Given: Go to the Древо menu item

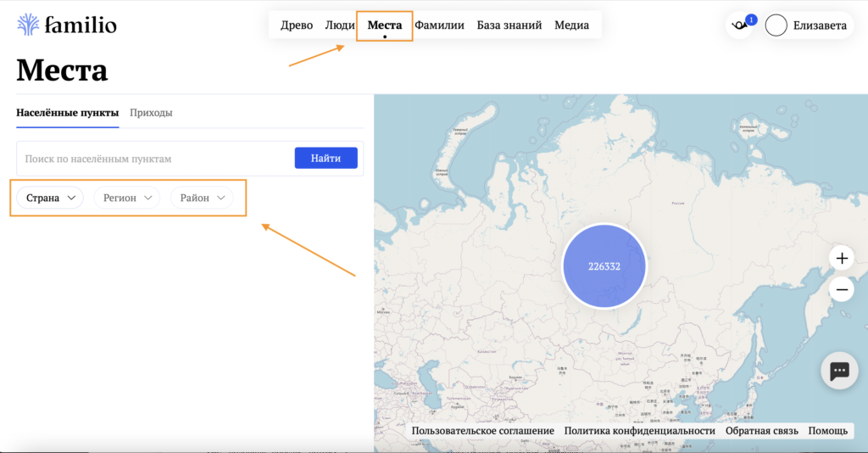Looking at the screenshot, I should [297, 25].
